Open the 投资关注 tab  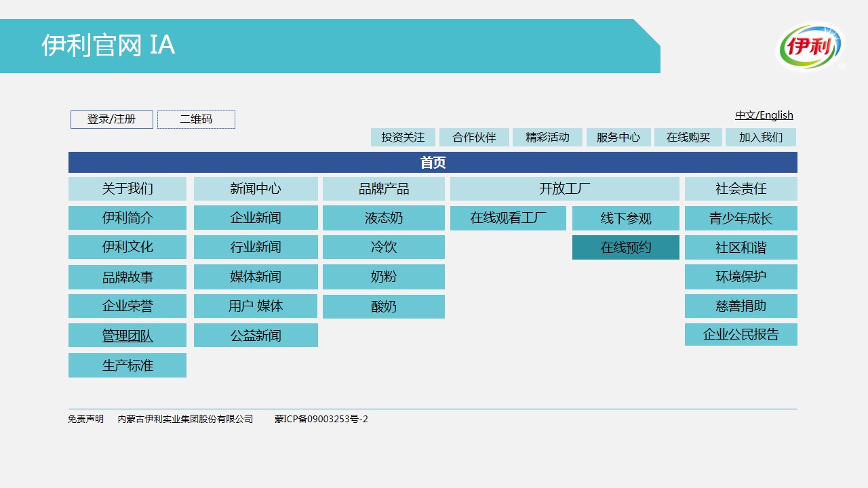tap(403, 137)
